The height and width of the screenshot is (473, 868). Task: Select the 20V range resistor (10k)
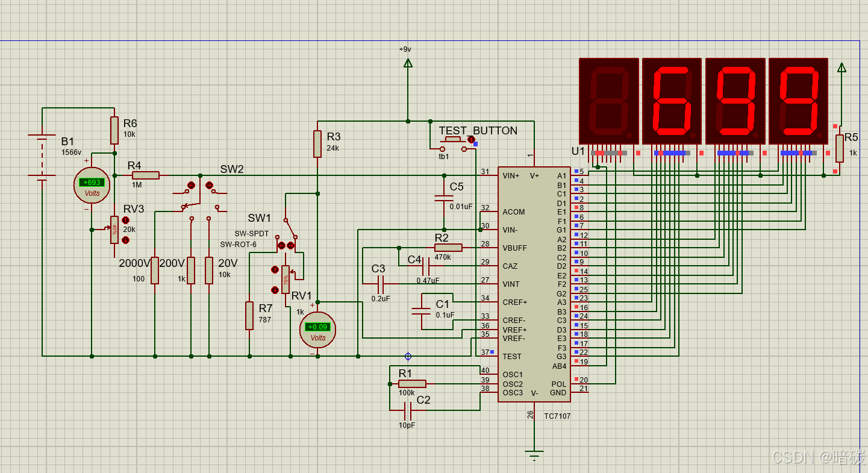point(209,271)
